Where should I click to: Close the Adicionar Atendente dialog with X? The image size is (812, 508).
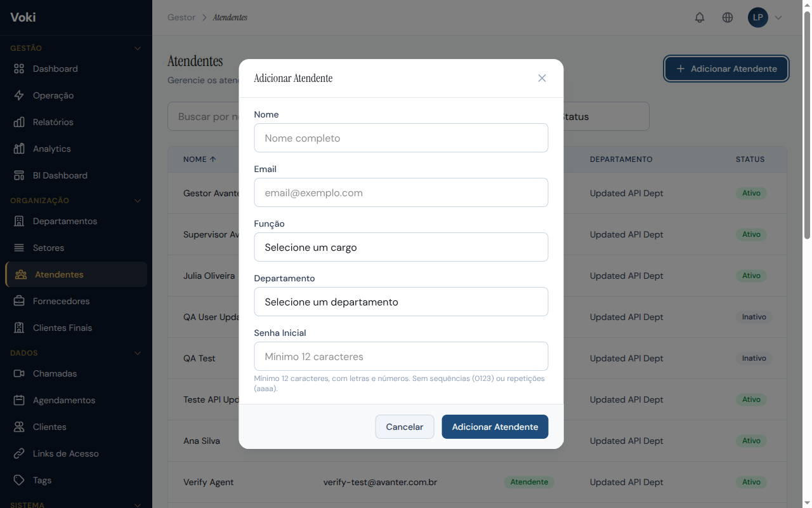pyautogui.click(x=542, y=78)
